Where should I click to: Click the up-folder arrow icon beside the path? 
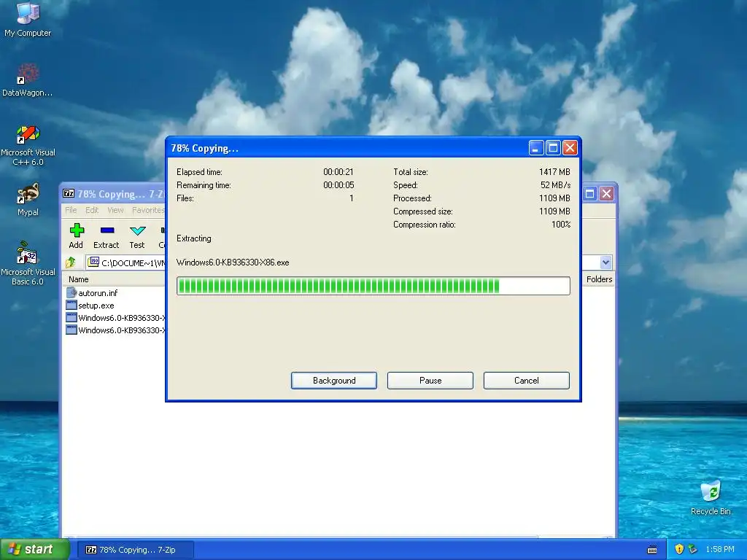71,262
